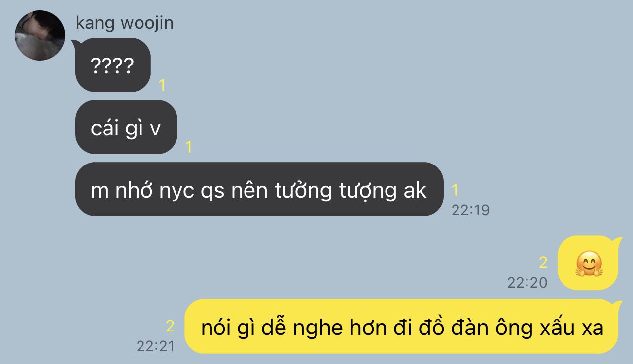Tap unread count 2 above 22:21
Viewport: 633px width, 364px height.
170,326
